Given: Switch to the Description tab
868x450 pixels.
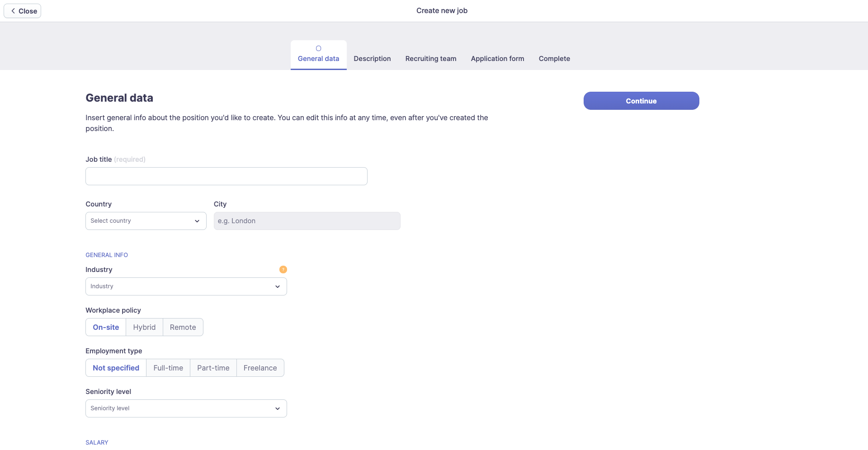Looking at the screenshot, I should pyautogui.click(x=372, y=59).
